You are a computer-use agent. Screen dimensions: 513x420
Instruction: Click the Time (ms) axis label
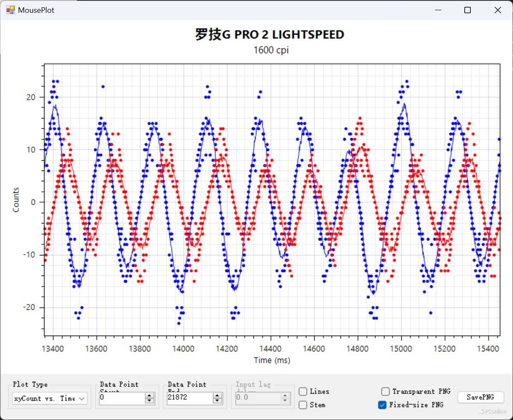pos(272,360)
